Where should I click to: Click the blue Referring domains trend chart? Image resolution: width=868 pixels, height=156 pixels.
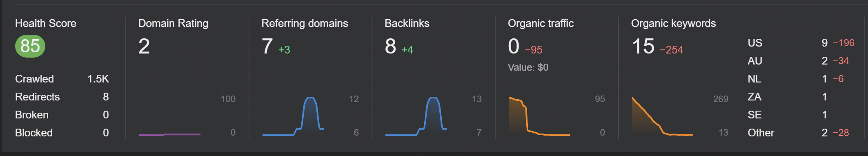tap(293, 116)
